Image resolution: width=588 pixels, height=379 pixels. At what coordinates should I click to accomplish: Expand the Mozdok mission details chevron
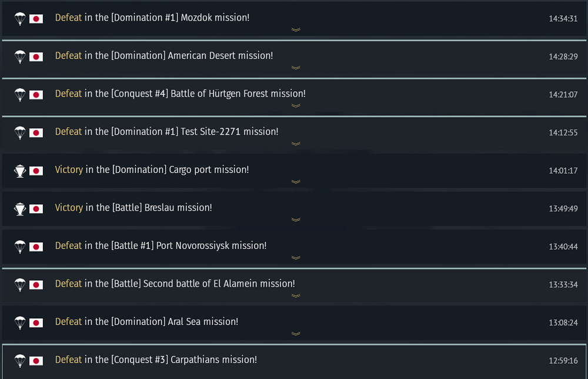click(x=296, y=29)
